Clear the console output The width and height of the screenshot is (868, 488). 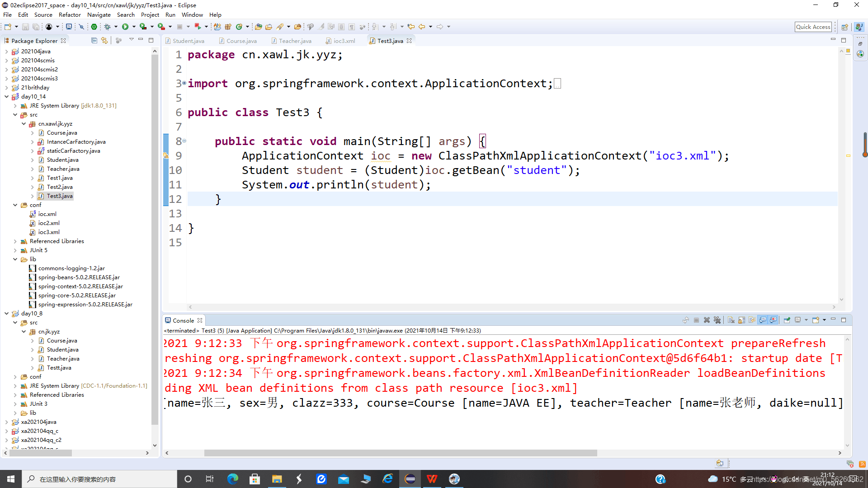point(731,320)
